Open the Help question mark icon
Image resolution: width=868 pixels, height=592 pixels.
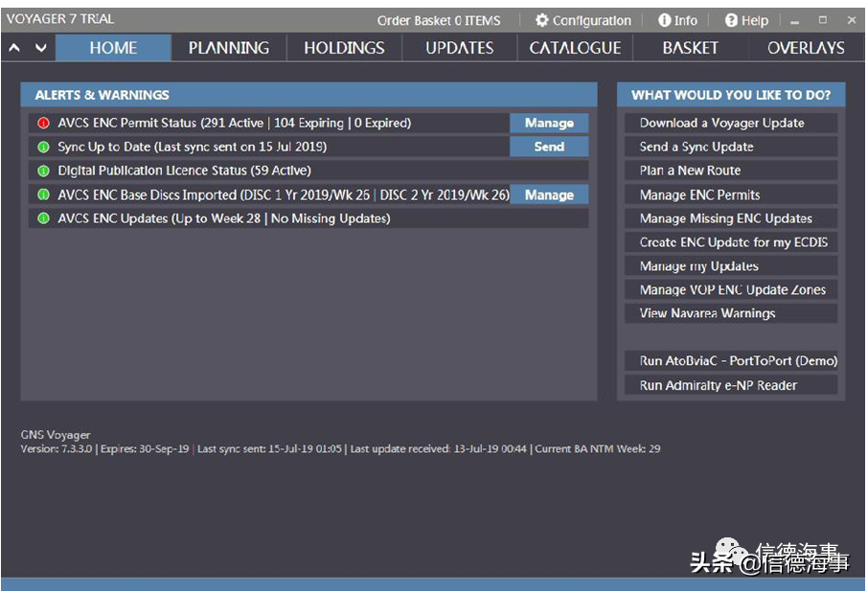731,20
